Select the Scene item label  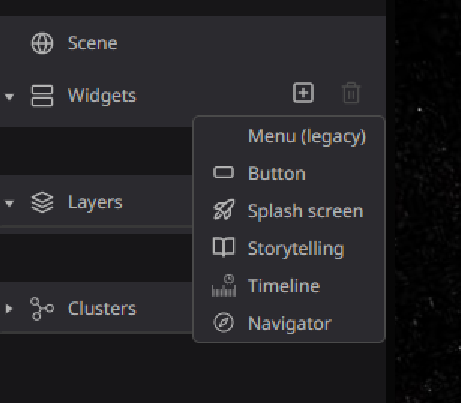click(x=93, y=43)
